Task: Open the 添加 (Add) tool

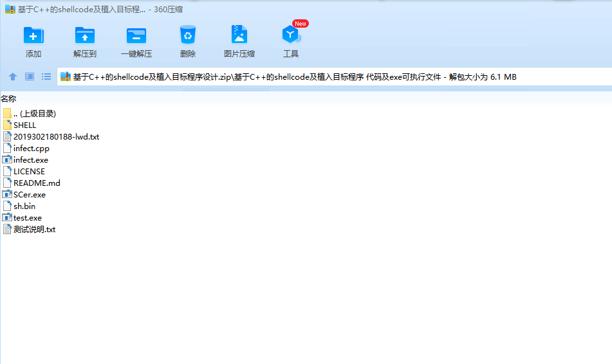Action: click(x=33, y=42)
